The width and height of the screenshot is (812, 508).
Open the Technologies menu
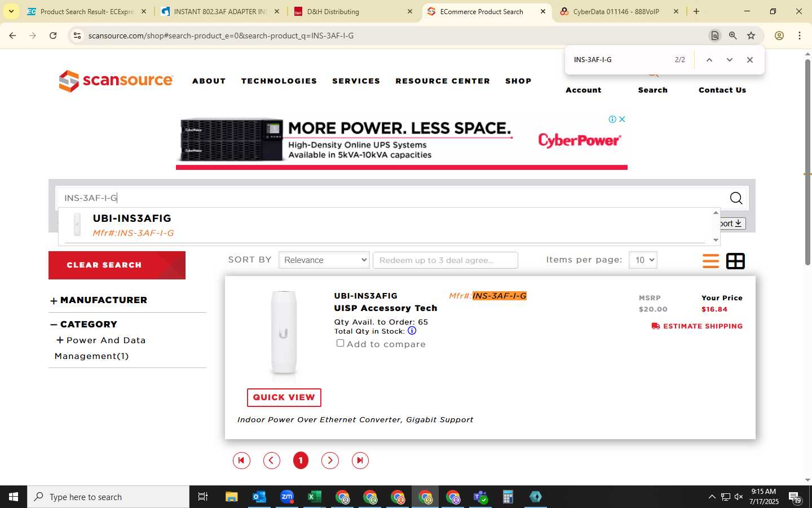[279, 81]
